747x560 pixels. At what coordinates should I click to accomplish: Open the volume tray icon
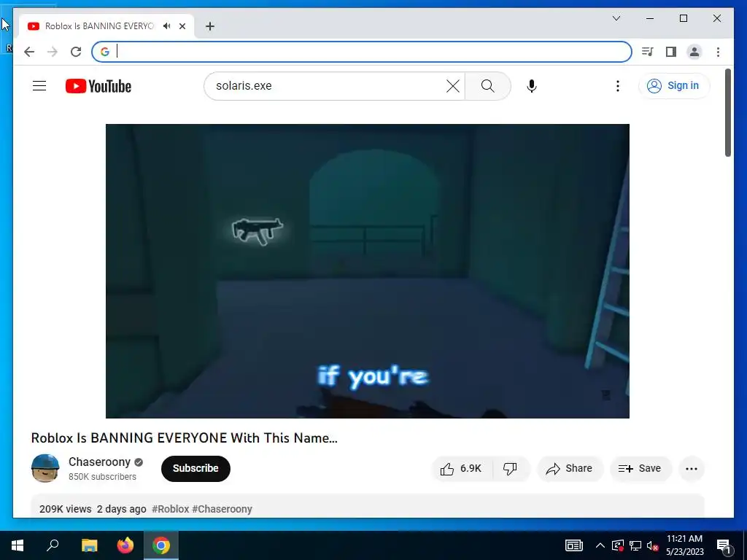click(x=652, y=545)
